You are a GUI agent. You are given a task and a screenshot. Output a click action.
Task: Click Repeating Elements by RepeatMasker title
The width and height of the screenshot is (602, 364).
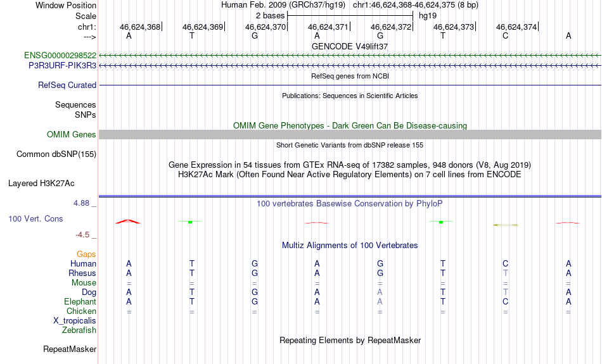tap(350, 340)
